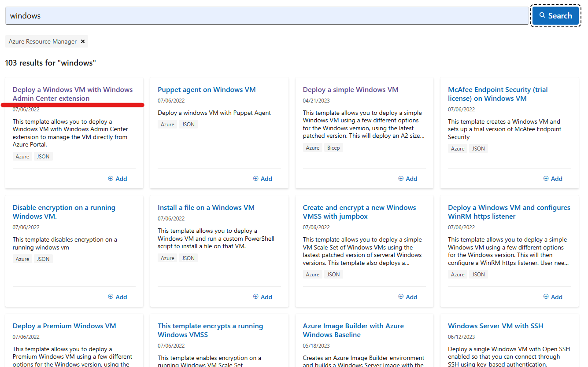Click the Search button
Viewport: 588px width, 367px height.
(x=555, y=16)
